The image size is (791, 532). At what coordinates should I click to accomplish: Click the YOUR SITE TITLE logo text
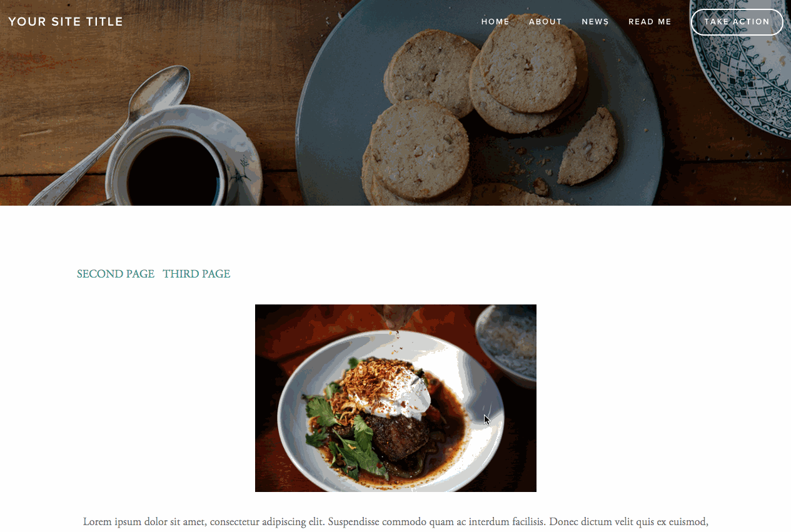[66, 22]
